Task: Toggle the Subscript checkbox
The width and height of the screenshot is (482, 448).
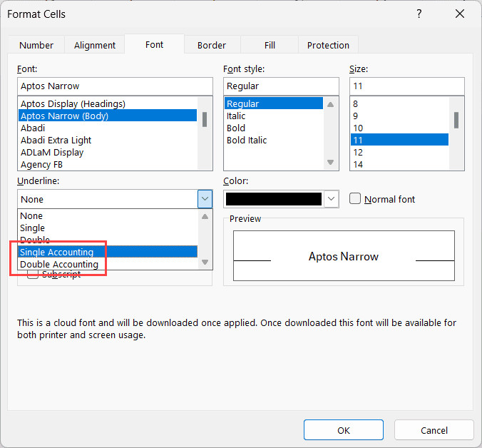Action: coord(33,275)
